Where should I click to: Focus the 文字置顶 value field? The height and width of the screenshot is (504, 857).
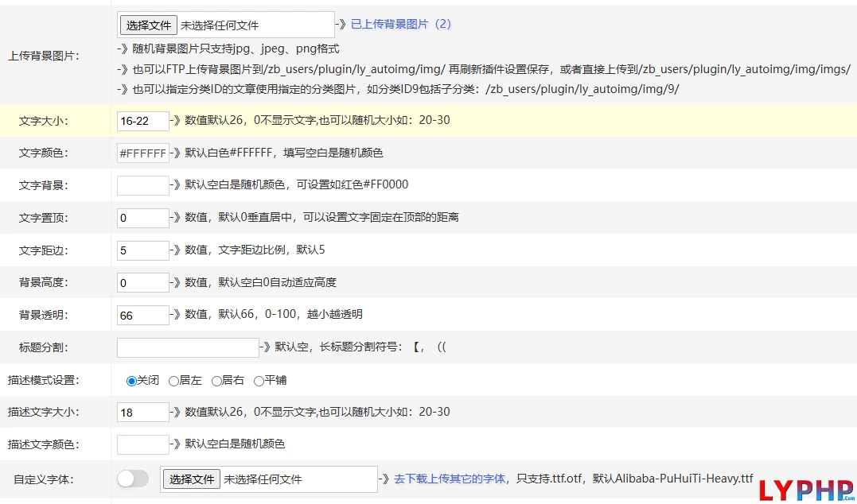click(143, 218)
